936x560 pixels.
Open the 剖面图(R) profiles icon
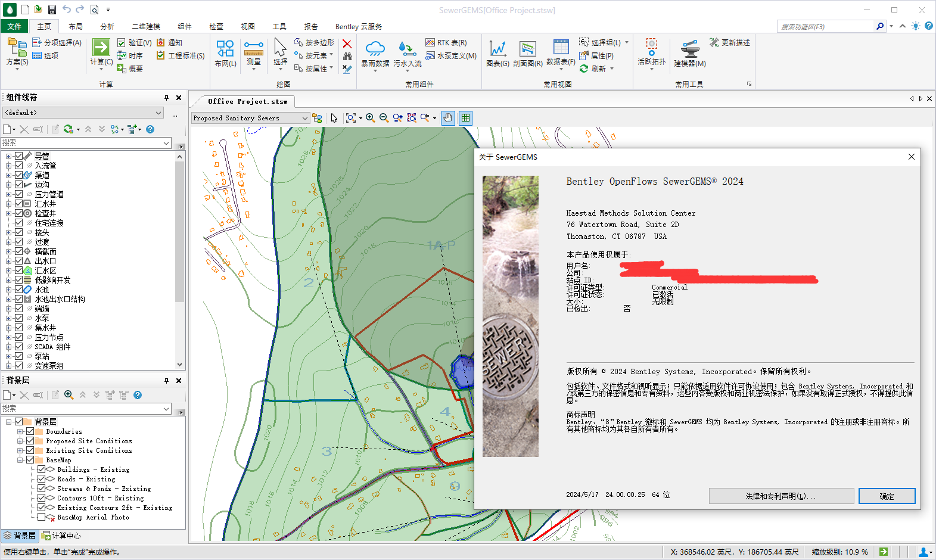click(x=528, y=49)
